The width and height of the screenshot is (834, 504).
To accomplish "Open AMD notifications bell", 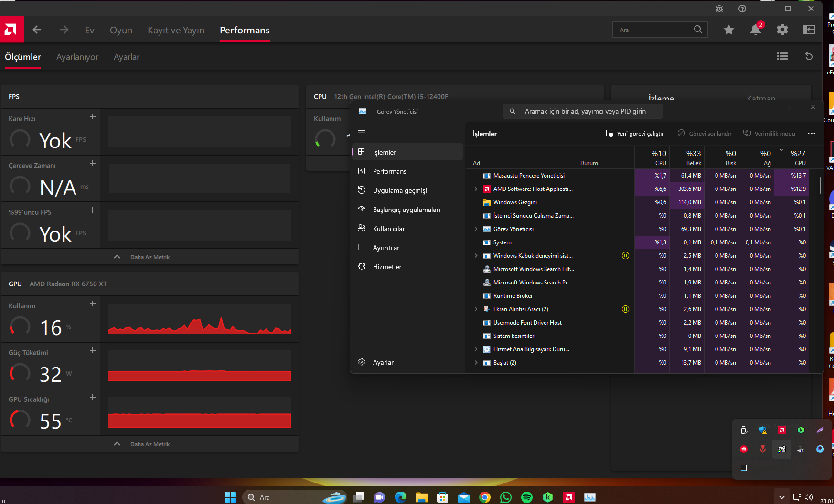I will 756,30.
